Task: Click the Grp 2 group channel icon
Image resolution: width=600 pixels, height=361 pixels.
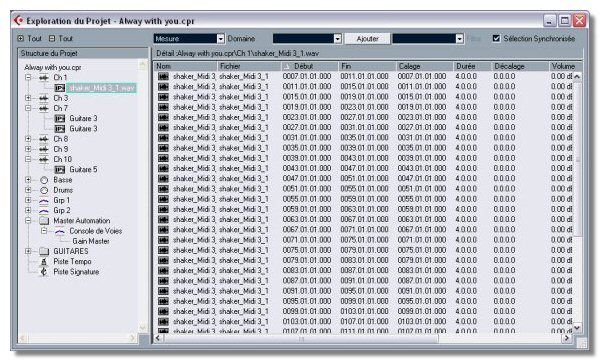Action: [x=44, y=211]
